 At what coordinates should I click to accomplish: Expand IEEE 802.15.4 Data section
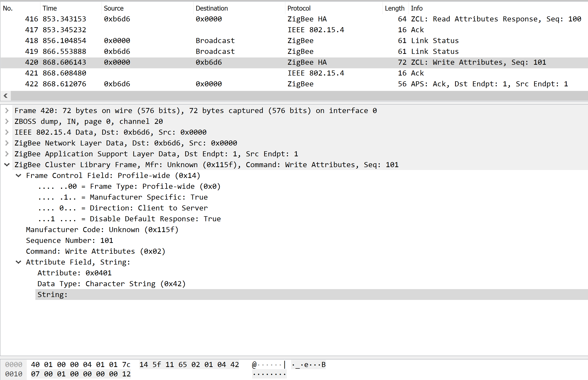tap(7, 132)
